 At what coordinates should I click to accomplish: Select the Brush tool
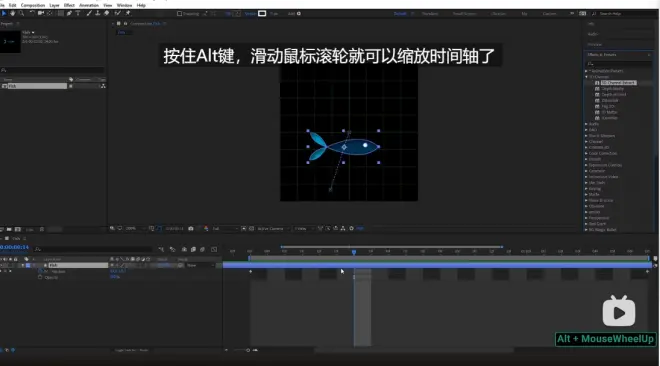click(x=89, y=13)
